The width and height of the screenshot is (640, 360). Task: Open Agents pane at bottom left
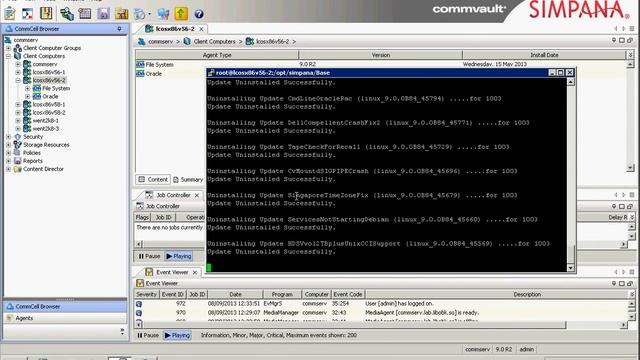65,318
